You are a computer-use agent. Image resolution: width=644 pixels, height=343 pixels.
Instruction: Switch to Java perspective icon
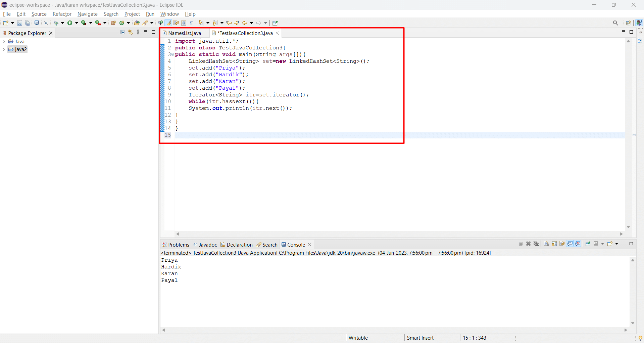(x=639, y=23)
